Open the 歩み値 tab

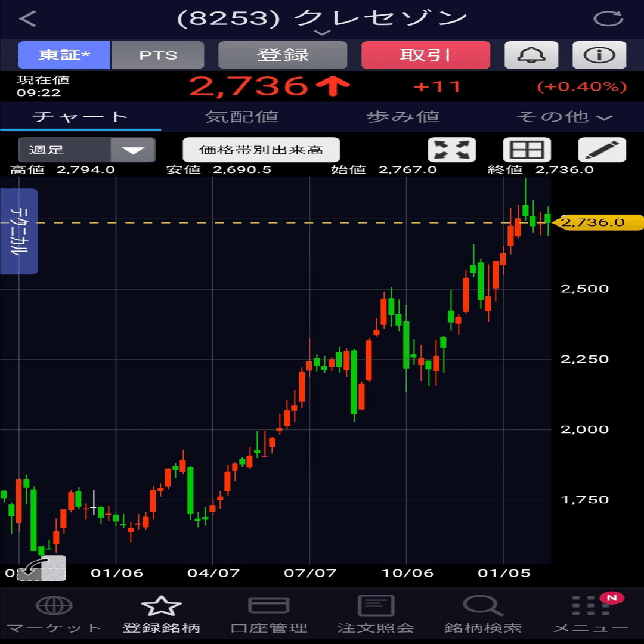[402, 117]
